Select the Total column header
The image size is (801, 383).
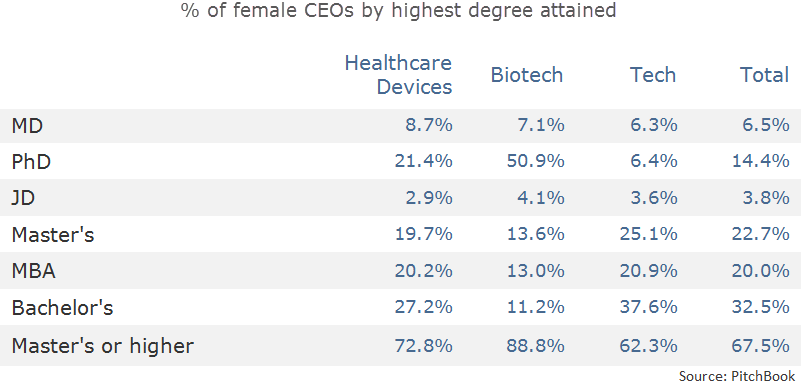pyautogui.click(x=765, y=75)
